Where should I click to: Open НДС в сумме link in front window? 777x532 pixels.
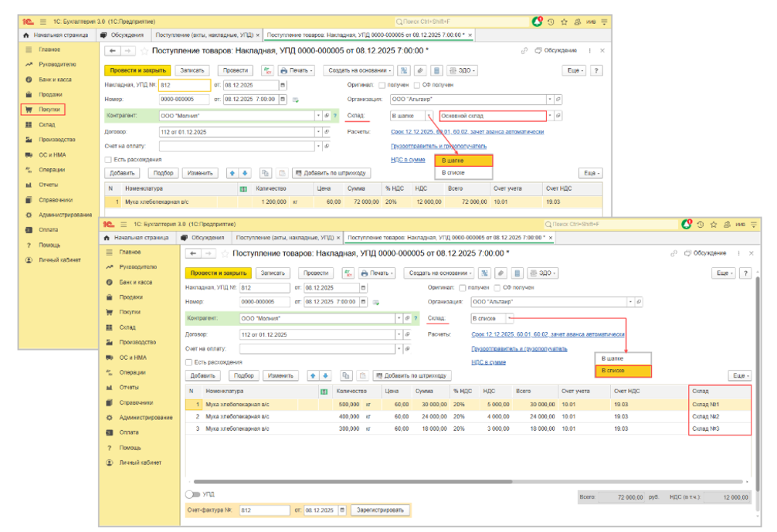pyautogui.click(x=489, y=363)
